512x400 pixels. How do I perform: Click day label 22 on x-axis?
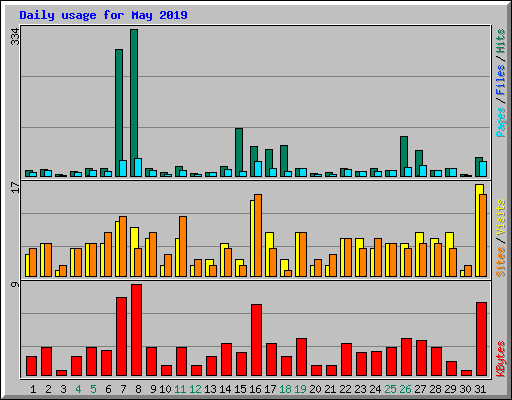(345, 389)
